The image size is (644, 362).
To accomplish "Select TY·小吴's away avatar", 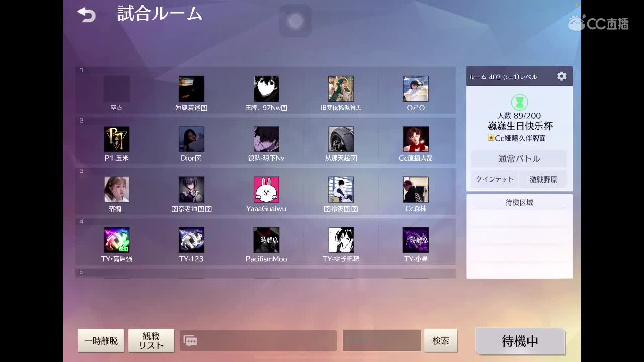I will pyautogui.click(x=416, y=240).
